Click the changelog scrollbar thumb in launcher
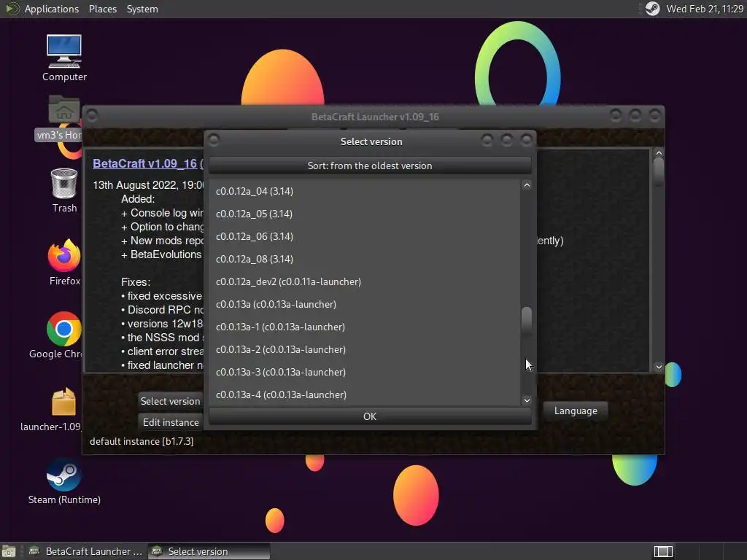747x560 pixels. (659, 170)
